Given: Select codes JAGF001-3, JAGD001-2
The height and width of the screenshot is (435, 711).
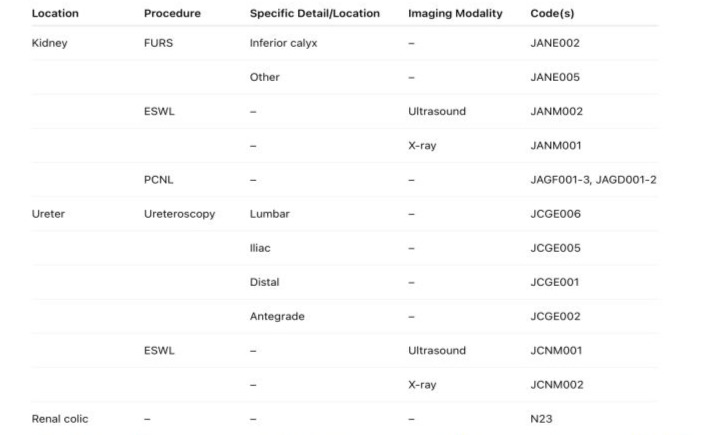Looking at the screenshot, I should 593,180.
